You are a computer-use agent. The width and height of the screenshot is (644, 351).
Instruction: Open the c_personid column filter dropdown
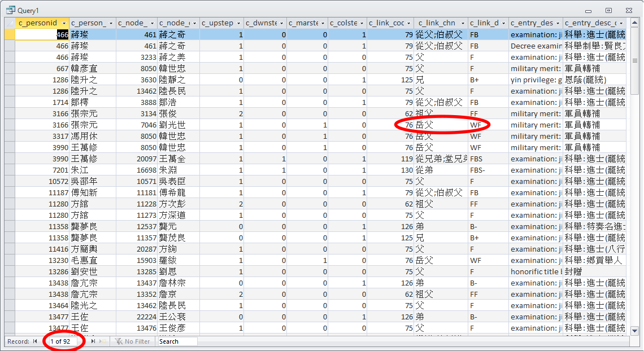(64, 23)
